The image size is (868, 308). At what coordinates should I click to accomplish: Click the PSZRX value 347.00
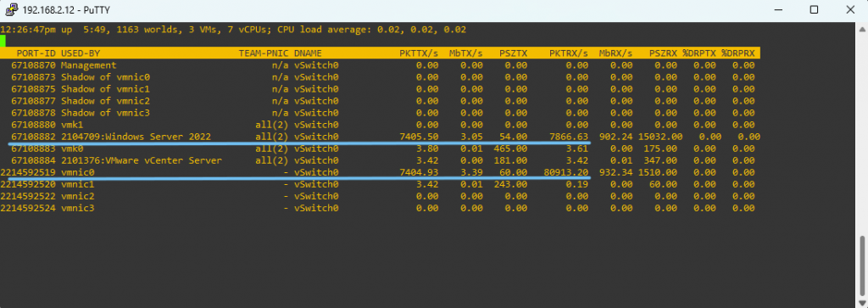660,160
